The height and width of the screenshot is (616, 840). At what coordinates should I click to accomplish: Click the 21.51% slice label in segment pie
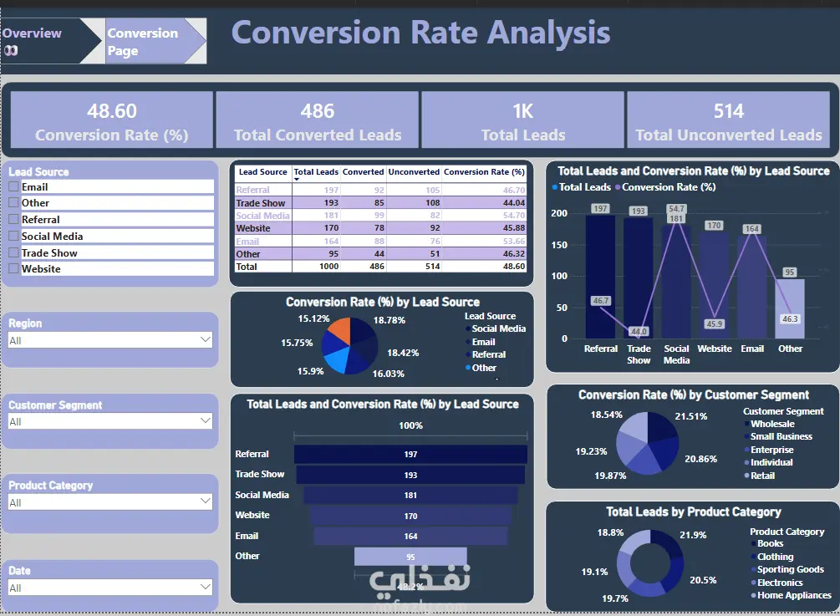[691, 416]
